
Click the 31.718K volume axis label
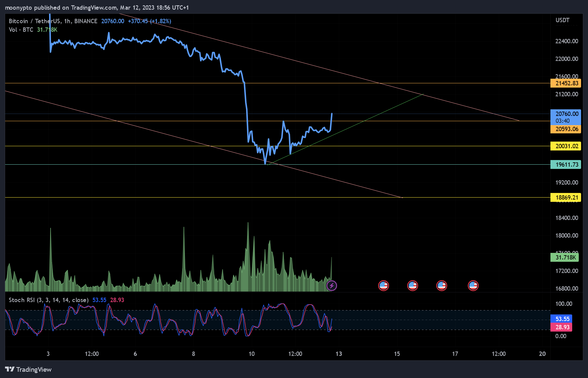tap(565, 257)
